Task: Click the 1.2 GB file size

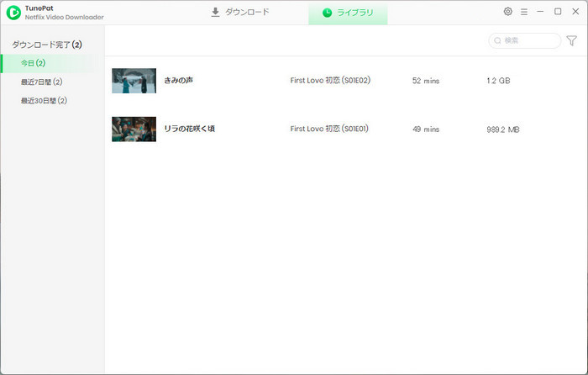Action: tap(498, 81)
